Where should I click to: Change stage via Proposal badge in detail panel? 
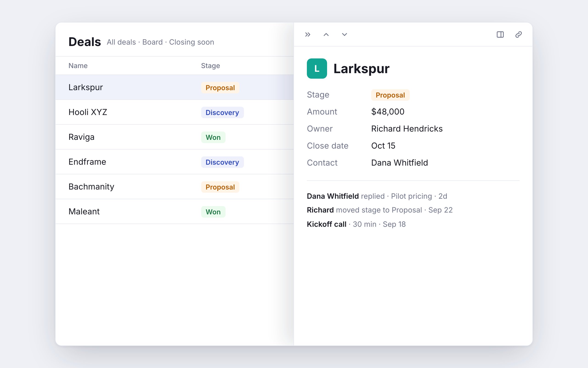[390, 95]
